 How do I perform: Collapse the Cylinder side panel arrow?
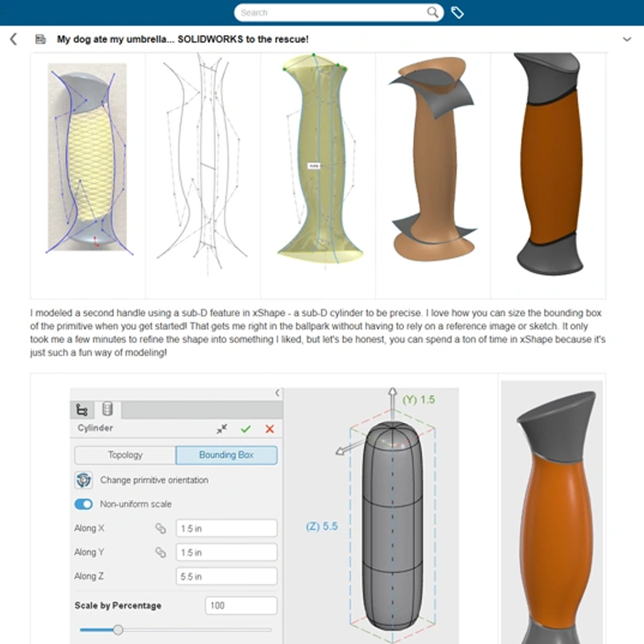click(277, 393)
